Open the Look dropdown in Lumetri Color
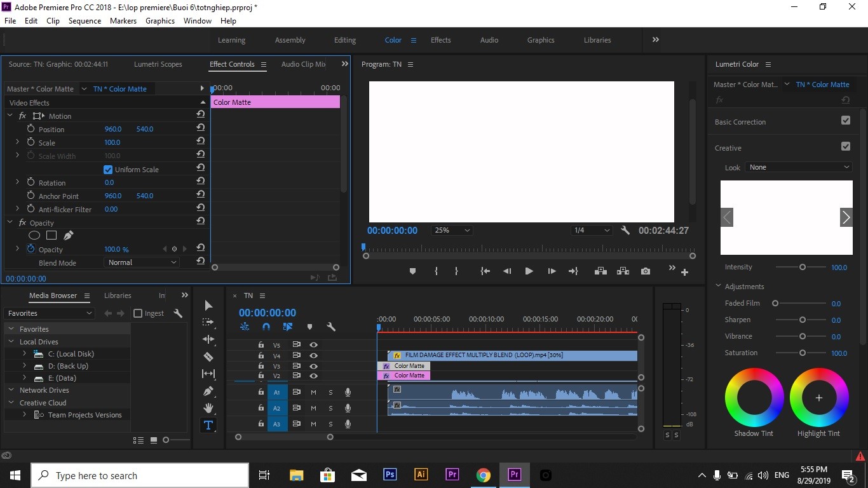The height and width of the screenshot is (488, 868). click(799, 167)
